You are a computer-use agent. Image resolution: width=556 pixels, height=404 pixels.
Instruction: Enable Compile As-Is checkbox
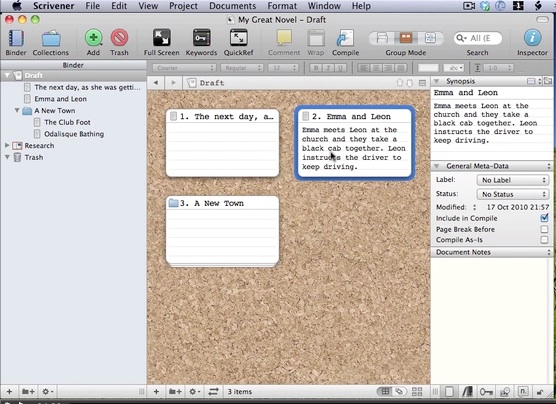pyautogui.click(x=544, y=240)
